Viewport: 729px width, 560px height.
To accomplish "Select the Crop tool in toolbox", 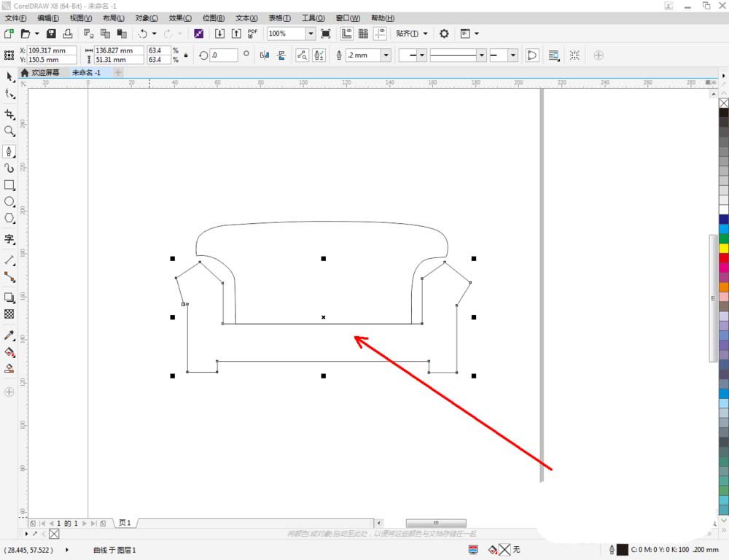I will [9, 114].
